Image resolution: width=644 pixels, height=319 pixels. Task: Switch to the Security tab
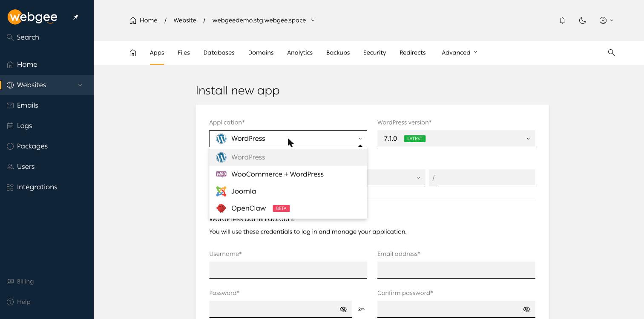coord(374,53)
